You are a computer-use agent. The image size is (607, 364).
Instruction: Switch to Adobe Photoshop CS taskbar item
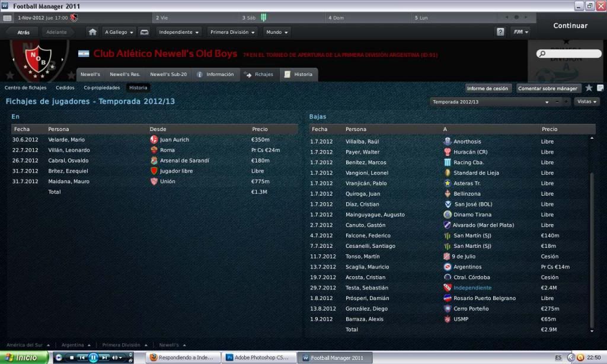click(x=258, y=358)
